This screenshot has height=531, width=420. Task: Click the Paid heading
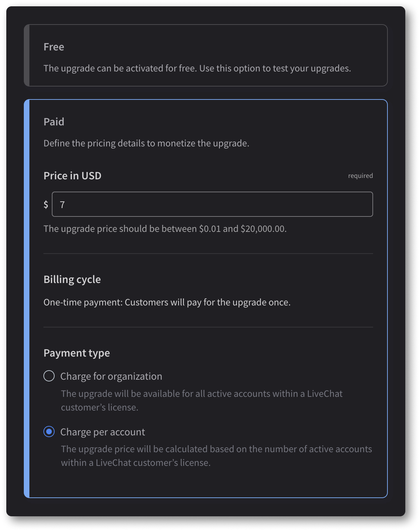[54, 122]
